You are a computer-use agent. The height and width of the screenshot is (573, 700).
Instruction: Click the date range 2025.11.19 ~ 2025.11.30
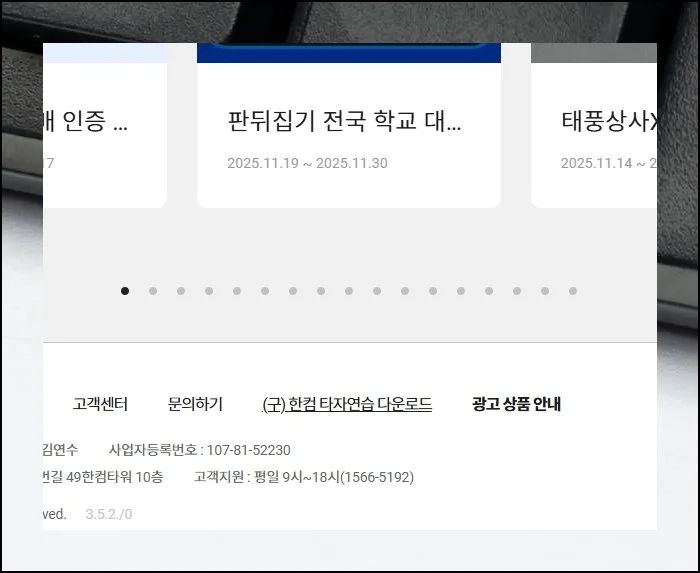pos(307,163)
